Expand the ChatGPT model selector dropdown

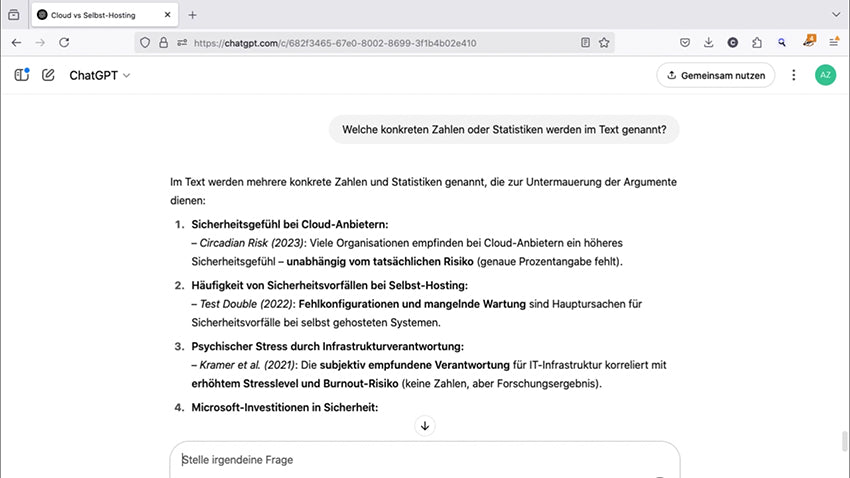tap(100, 75)
